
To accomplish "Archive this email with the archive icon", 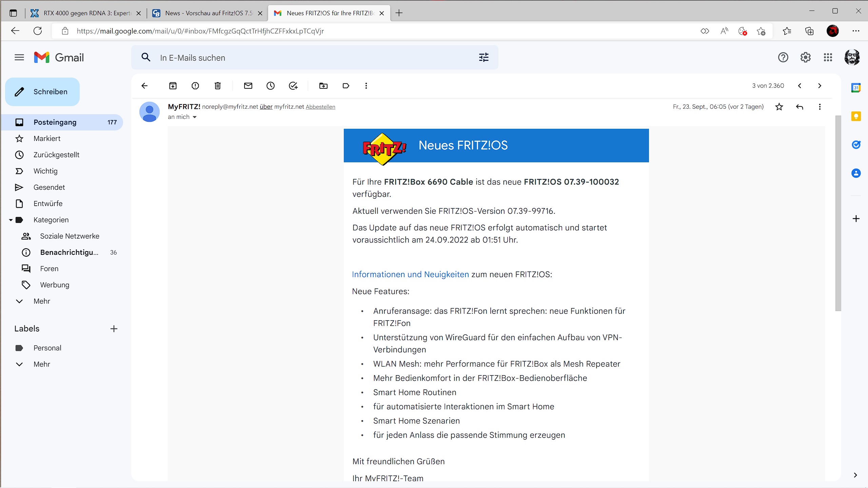I will click(x=173, y=86).
